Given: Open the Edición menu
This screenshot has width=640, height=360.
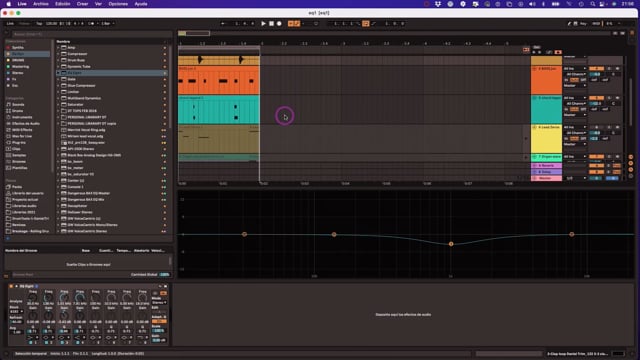Looking at the screenshot, I should (62, 4).
